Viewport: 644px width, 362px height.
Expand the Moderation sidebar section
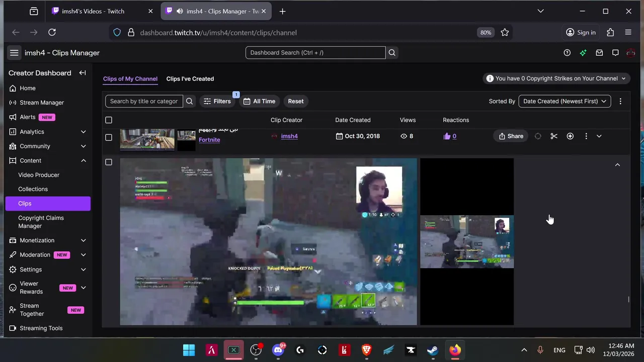(83, 255)
